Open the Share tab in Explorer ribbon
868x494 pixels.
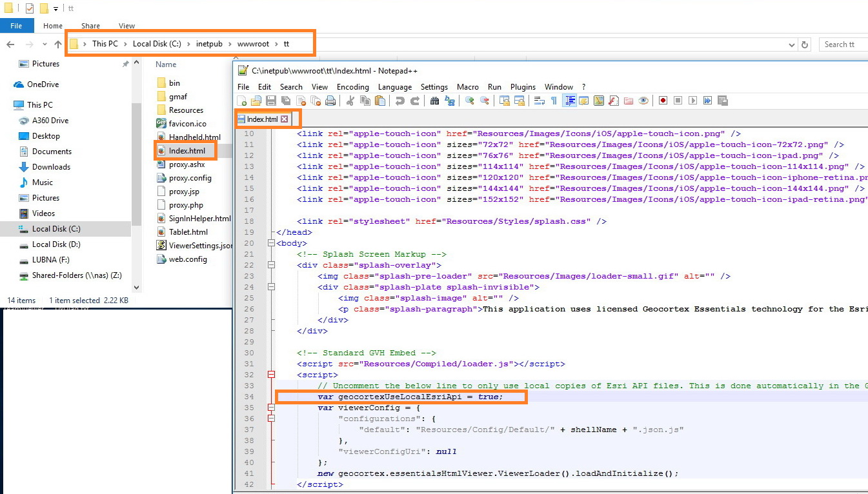90,26
